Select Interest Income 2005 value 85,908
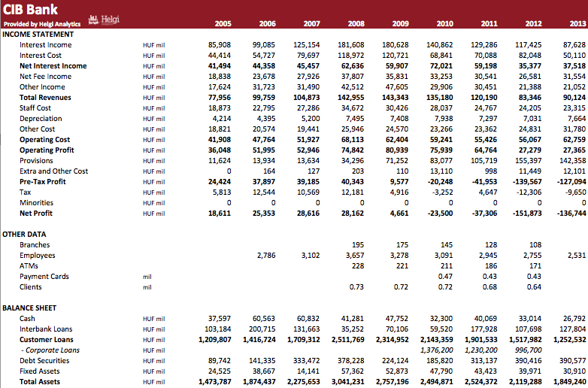588x388 pixels. coord(220,45)
